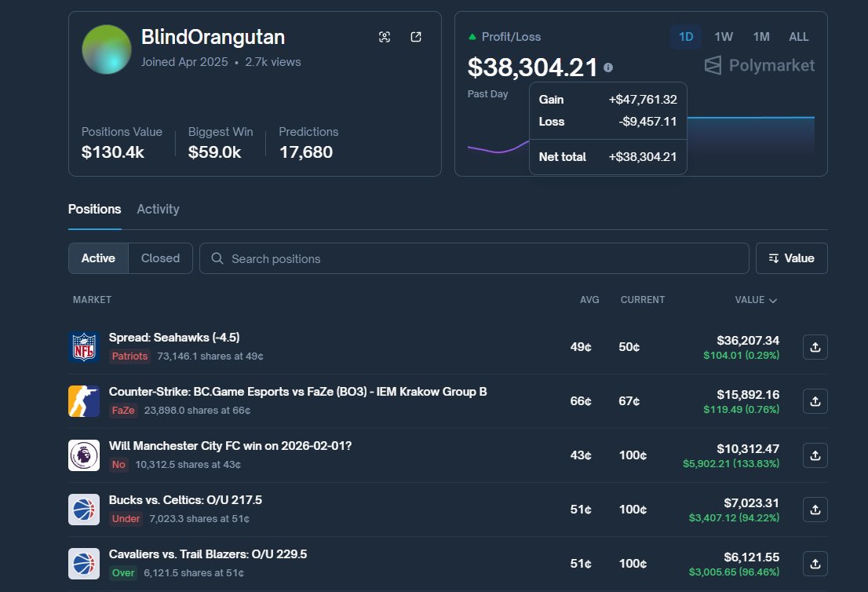Screen dimensions: 868x592
Task: Switch to the Activity tab
Action: [x=158, y=210]
